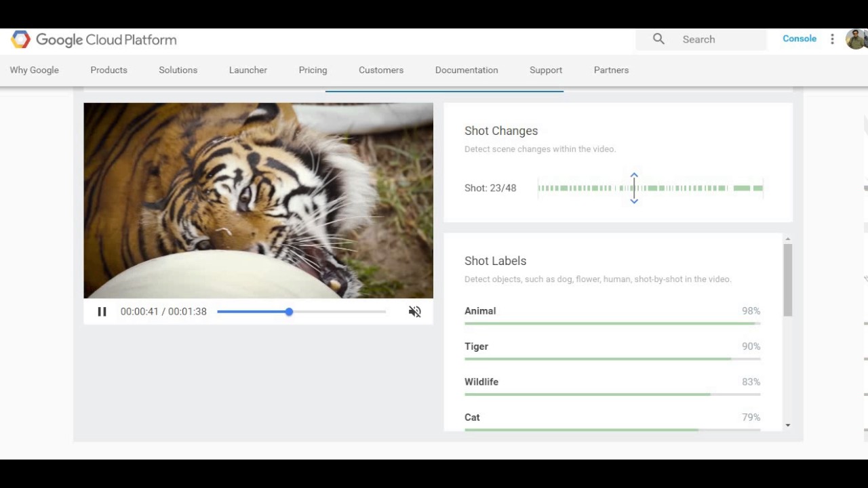Open the three-dot more options menu
Screen dimensions: 868x488
(x=832, y=39)
